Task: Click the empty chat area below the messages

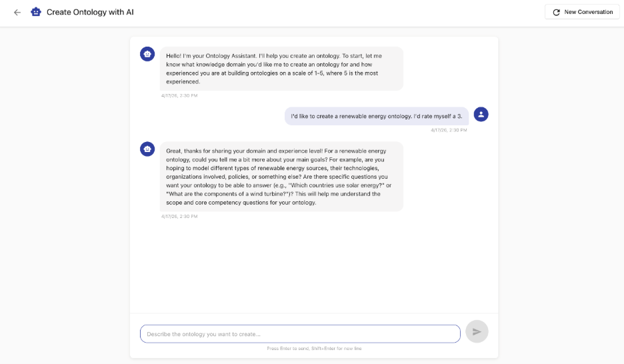Action: 313,267
